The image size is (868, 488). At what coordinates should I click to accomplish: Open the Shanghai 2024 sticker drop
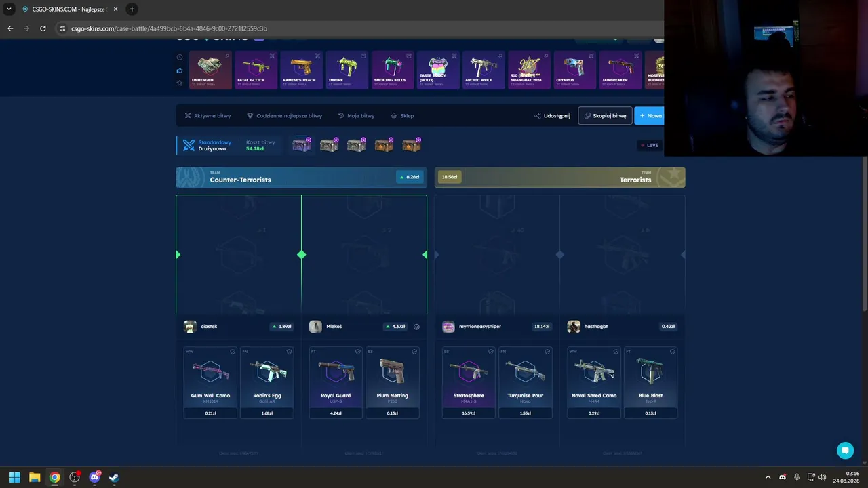tap(528, 70)
